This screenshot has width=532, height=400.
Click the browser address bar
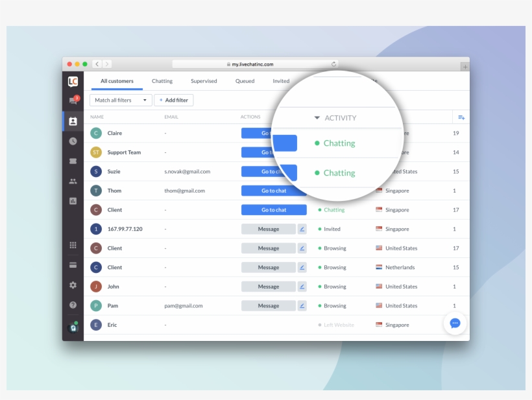[253, 64]
